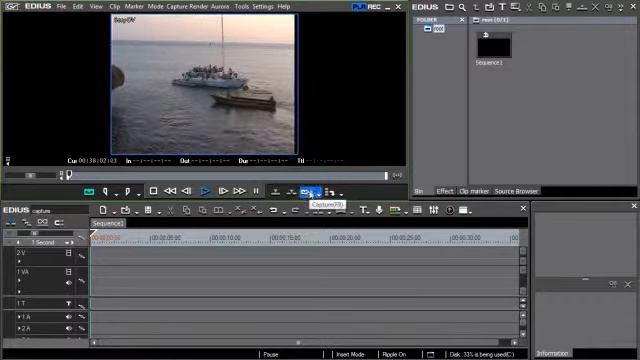
Task: Toggle visibility eye on 1 VA track
Action: pos(69,282)
